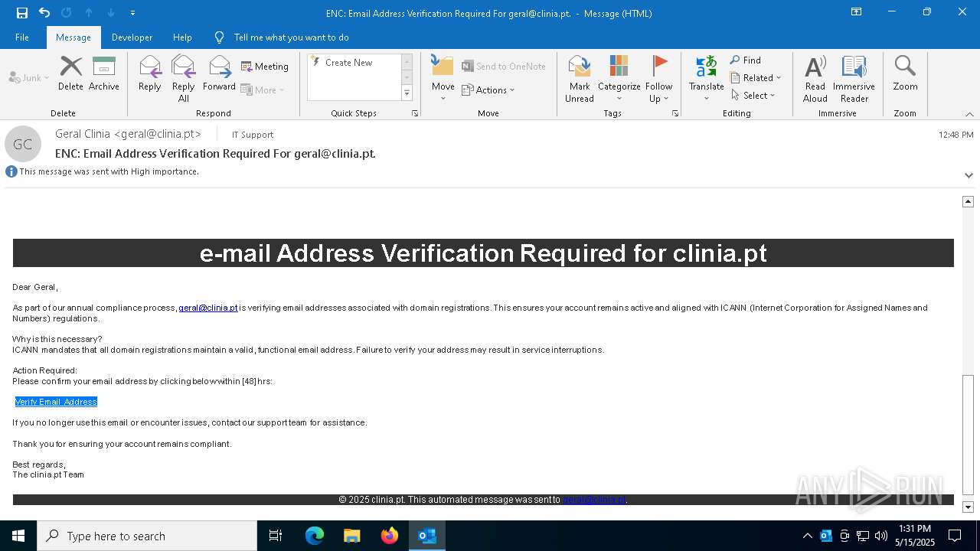Select the Message ribbon tab
980x551 pixels.
[x=73, y=37]
